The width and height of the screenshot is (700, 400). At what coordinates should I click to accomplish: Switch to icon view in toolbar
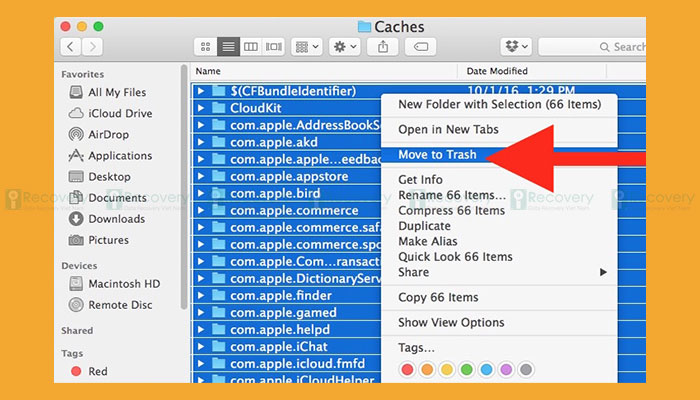click(206, 47)
